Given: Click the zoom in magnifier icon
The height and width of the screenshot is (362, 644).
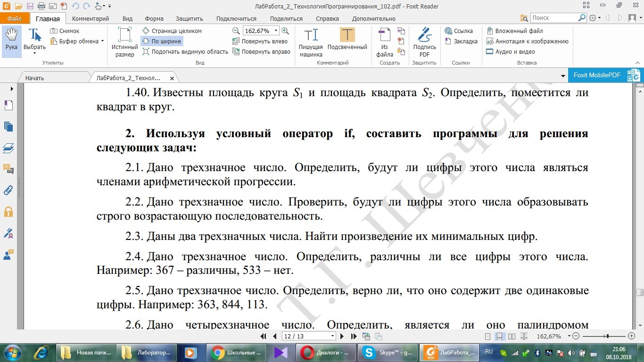Looking at the screenshot, I should [x=285, y=31].
